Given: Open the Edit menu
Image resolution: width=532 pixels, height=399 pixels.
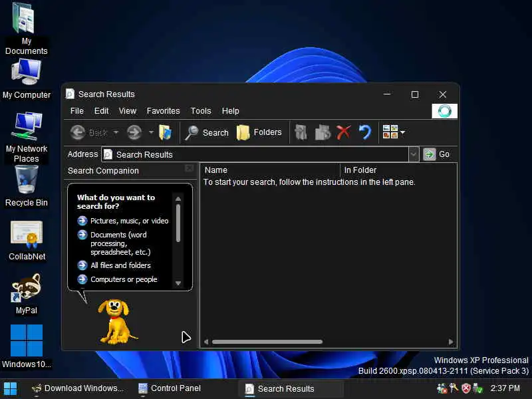Looking at the screenshot, I should [101, 111].
